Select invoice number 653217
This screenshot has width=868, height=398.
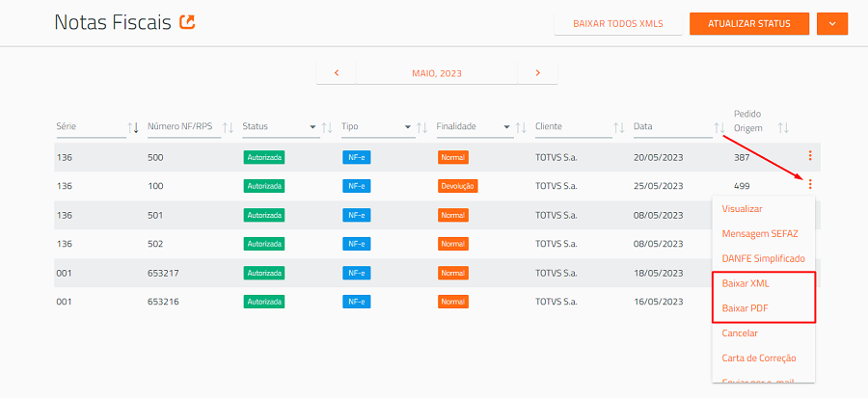(x=163, y=273)
